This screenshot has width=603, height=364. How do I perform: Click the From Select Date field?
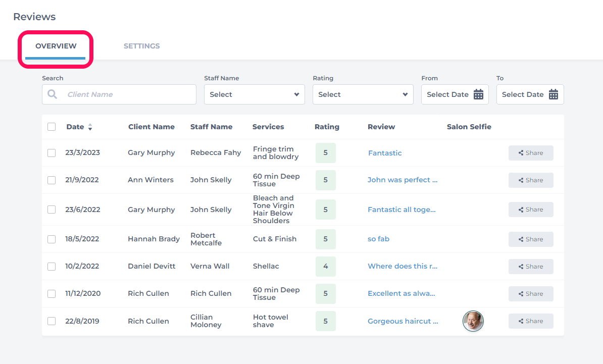[455, 94]
